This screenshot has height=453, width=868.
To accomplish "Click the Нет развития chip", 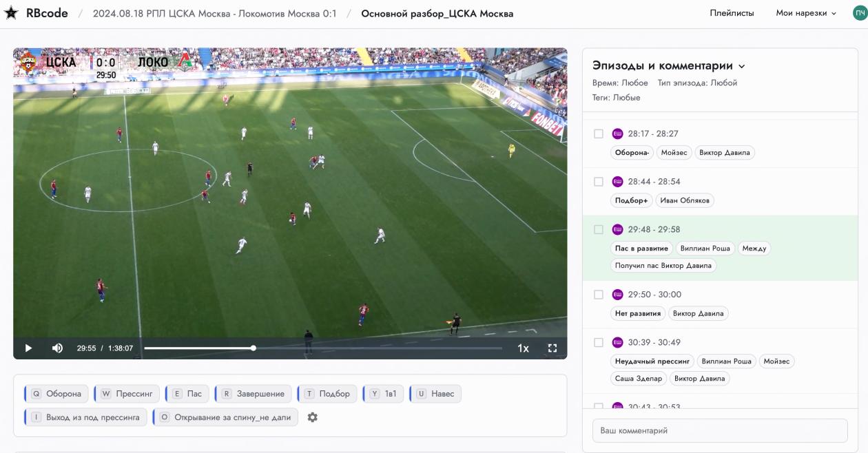I will point(638,314).
